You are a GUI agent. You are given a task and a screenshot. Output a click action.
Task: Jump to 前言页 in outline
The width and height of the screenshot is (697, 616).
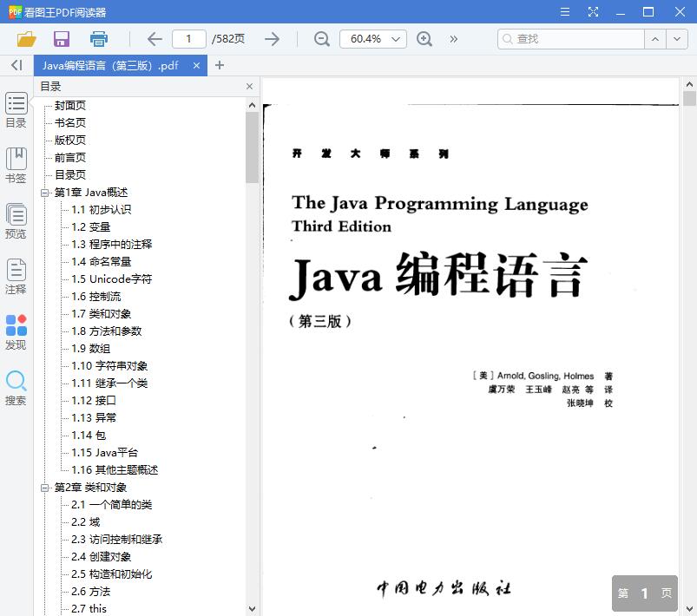click(69, 158)
